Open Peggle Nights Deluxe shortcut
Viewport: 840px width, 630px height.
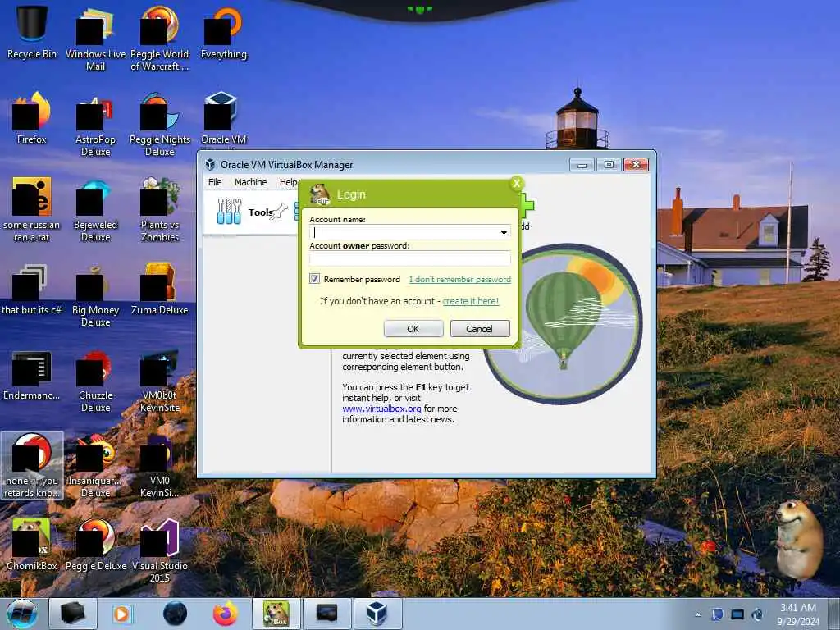(159, 125)
